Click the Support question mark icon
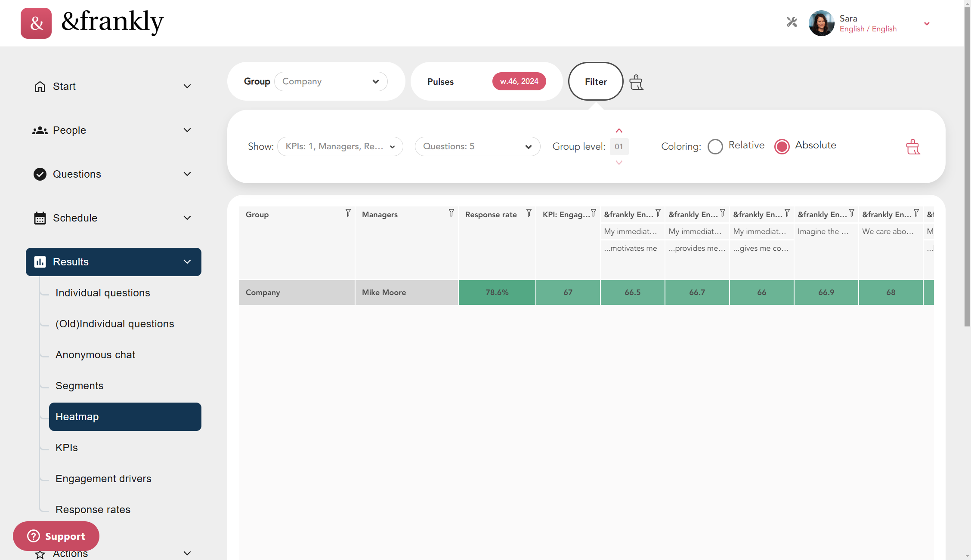Screen dimensions: 971x560 (34, 536)
